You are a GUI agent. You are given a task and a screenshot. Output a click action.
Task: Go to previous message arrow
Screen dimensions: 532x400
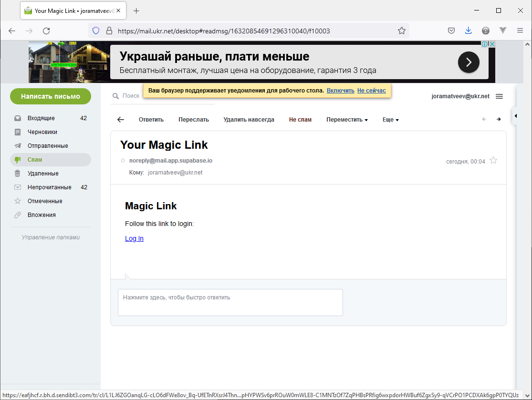[x=484, y=119]
